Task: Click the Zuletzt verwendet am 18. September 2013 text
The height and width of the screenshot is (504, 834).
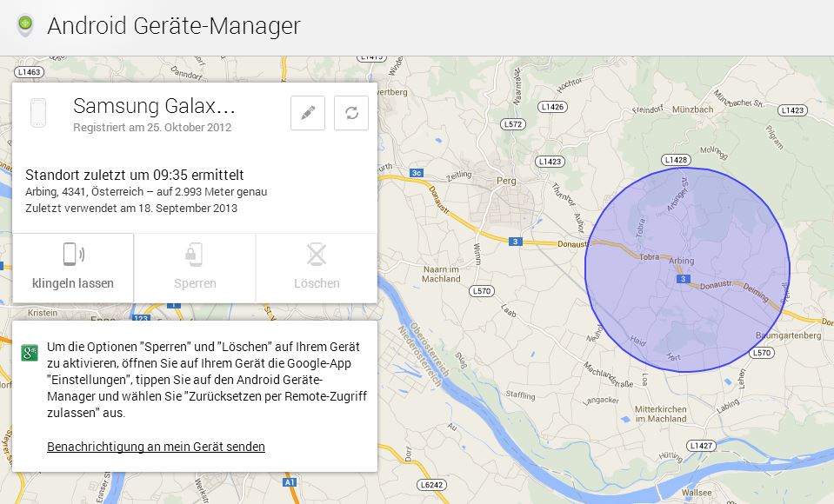Action: (131, 209)
